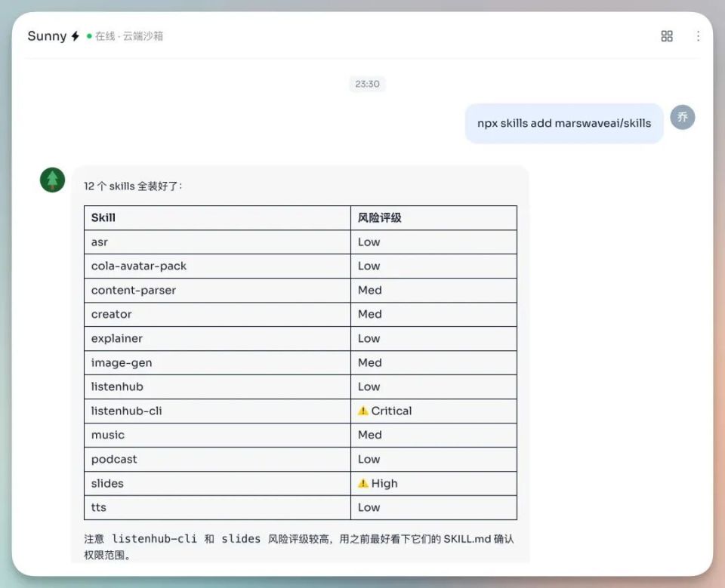Click the 23:30 timestamp chip
The image size is (725, 588).
click(367, 84)
